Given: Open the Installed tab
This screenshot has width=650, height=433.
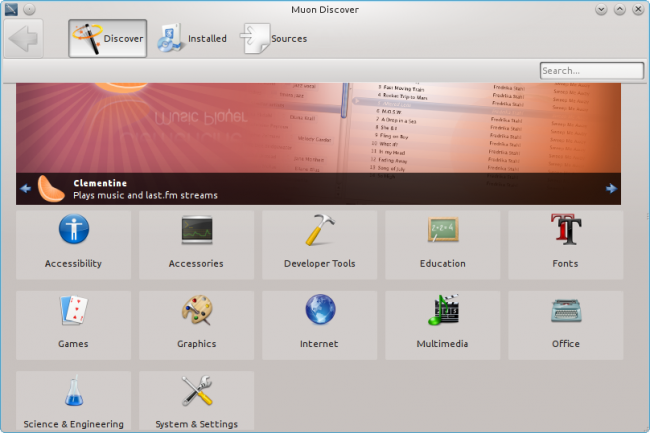Looking at the screenshot, I should pos(192,39).
